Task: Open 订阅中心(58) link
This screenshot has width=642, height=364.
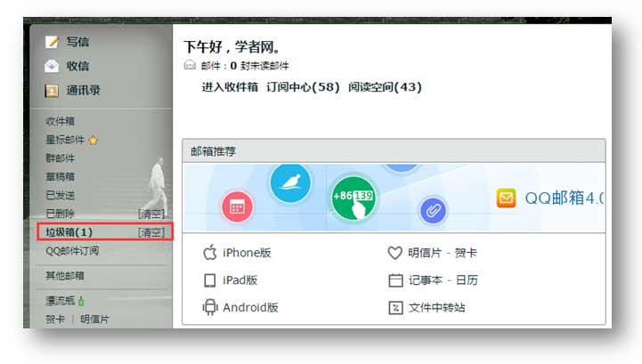Action: (x=303, y=87)
